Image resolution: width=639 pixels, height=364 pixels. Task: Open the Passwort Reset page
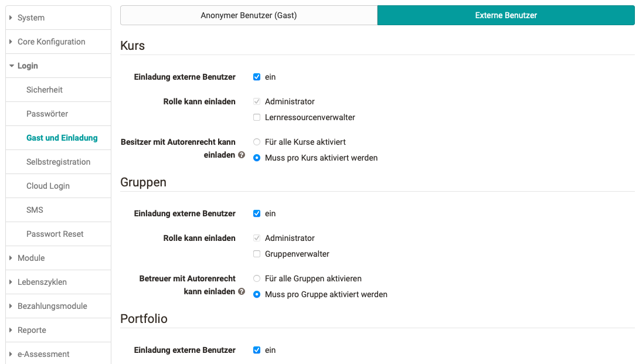(55, 234)
